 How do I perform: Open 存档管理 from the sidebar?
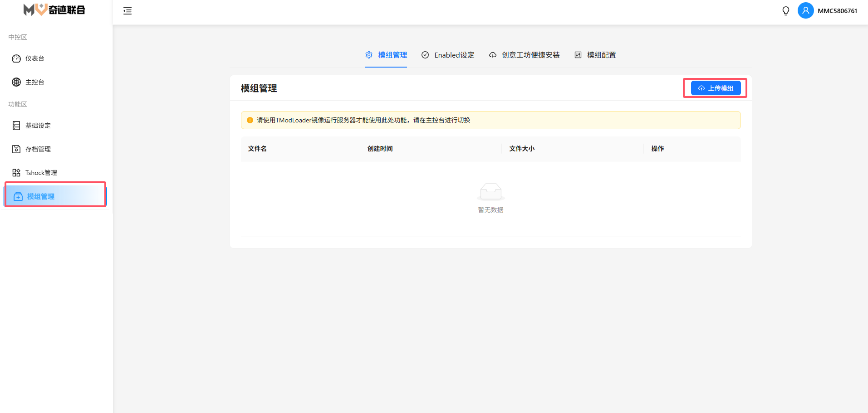pyautogui.click(x=38, y=149)
